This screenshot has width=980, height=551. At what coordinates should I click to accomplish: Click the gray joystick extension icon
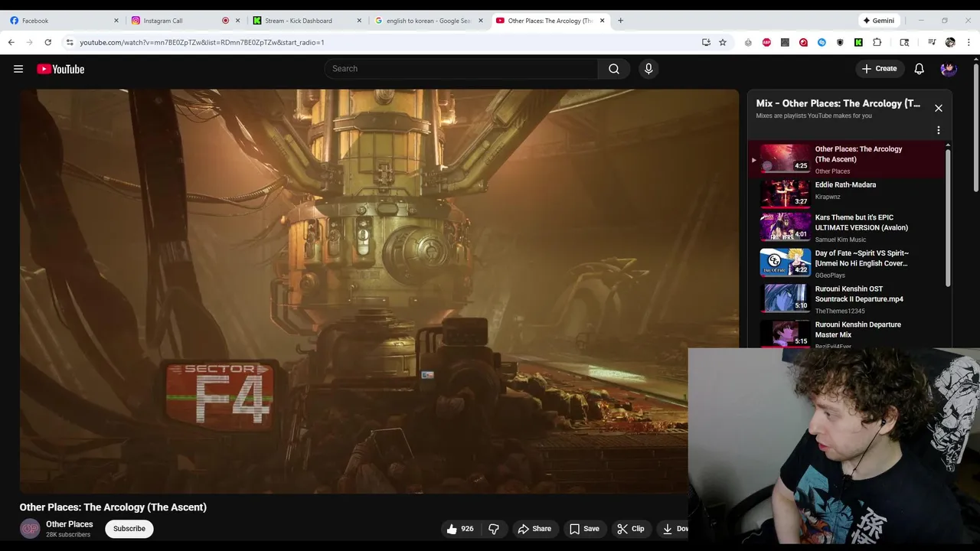point(748,42)
